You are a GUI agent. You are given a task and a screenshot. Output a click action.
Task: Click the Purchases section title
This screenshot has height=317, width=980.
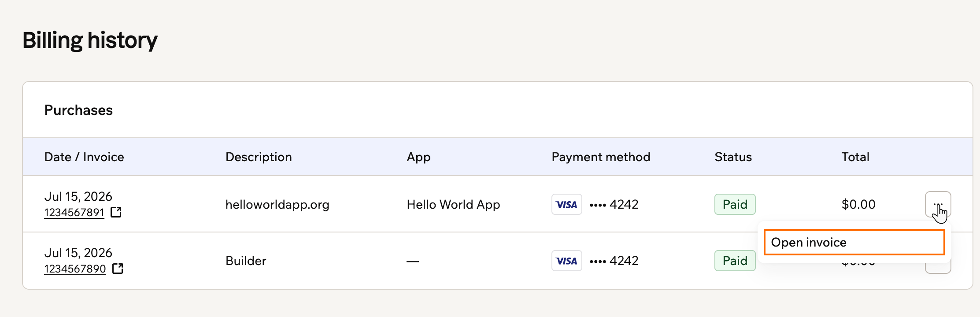[78, 110]
